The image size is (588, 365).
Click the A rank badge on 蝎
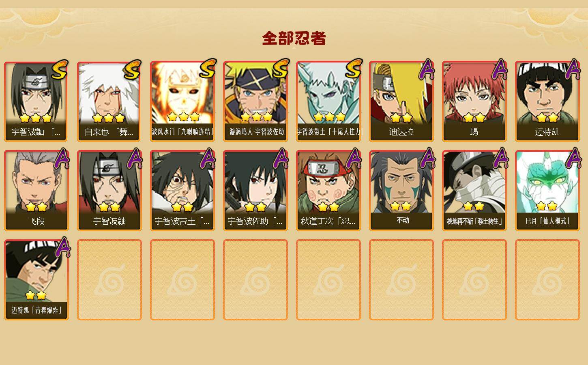(499, 69)
